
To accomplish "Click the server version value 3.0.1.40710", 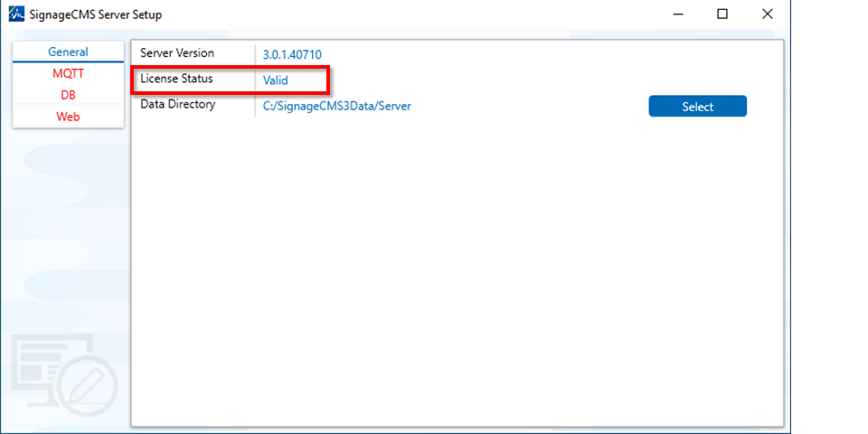I will point(292,55).
